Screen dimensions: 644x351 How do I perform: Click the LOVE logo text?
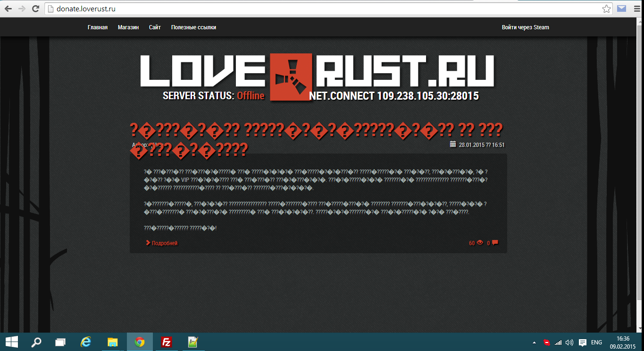coord(203,71)
